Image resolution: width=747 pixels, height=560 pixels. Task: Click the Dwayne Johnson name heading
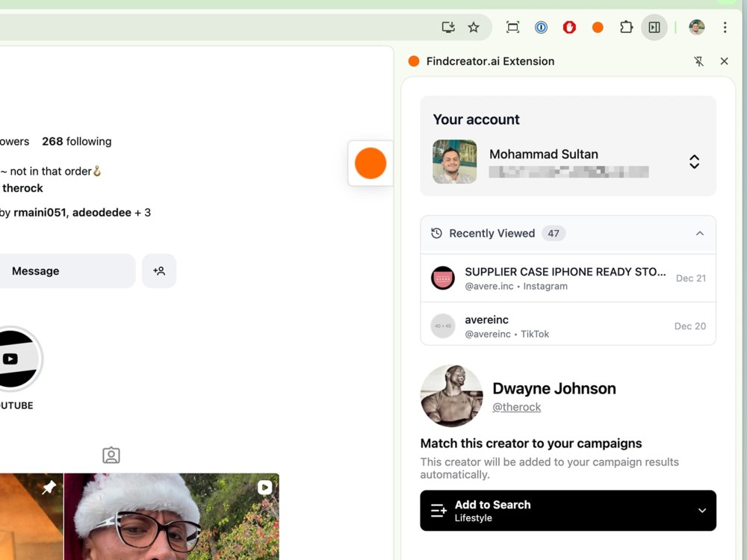point(554,388)
